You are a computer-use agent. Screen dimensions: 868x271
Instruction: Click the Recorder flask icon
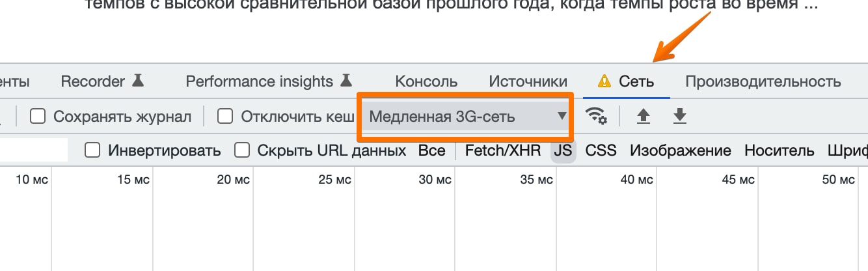pyautogui.click(x=137, y=81)
